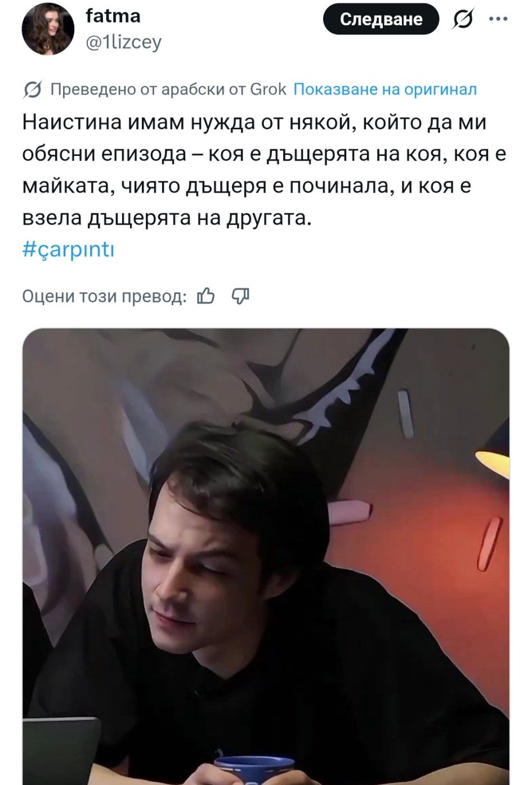
Task: Click the Преведено от арабски от Grok note
Action: point(168,89)
